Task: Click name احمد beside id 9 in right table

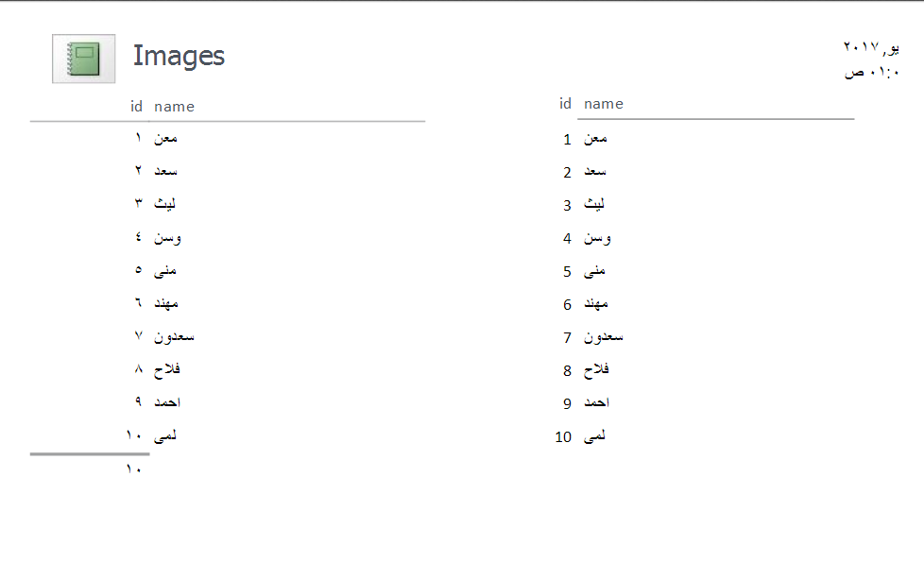Action: (x=596, y=403)
